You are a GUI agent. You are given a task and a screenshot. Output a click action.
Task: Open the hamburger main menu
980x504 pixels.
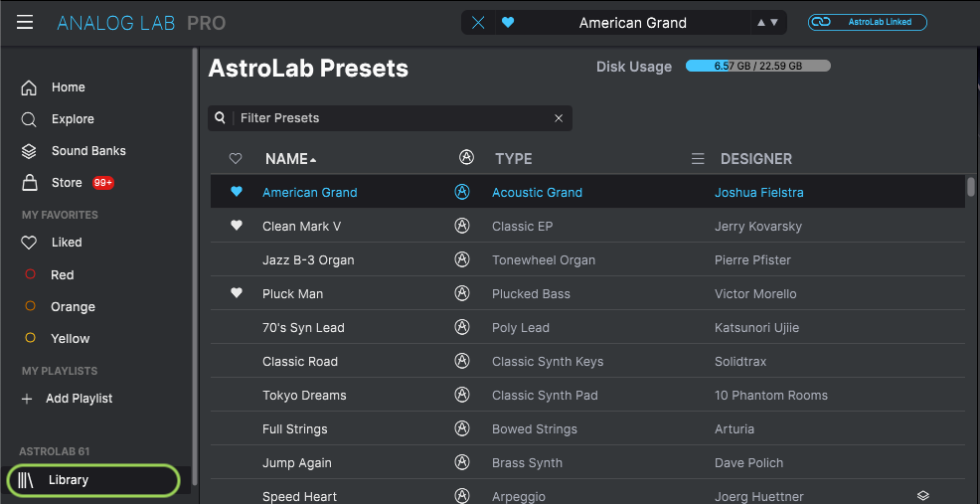(25, 23)
